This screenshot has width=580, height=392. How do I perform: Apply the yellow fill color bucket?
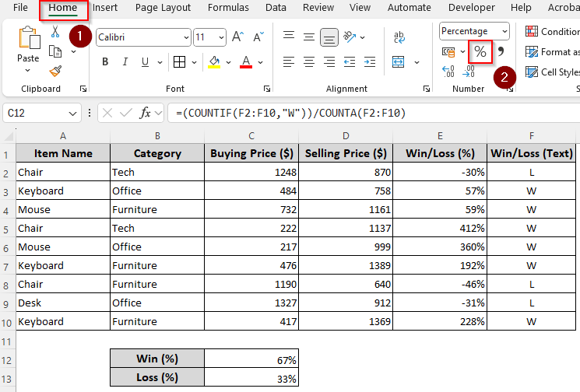(214, 61)
